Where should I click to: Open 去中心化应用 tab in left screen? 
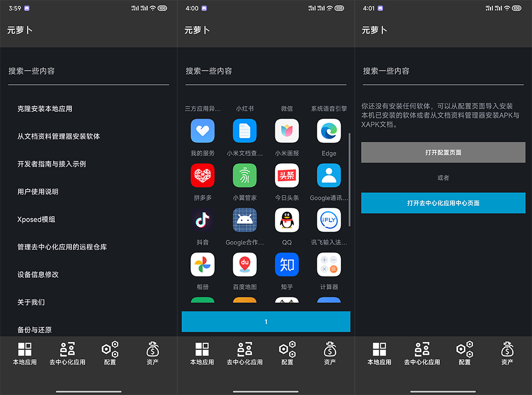[x=67, y=353]
